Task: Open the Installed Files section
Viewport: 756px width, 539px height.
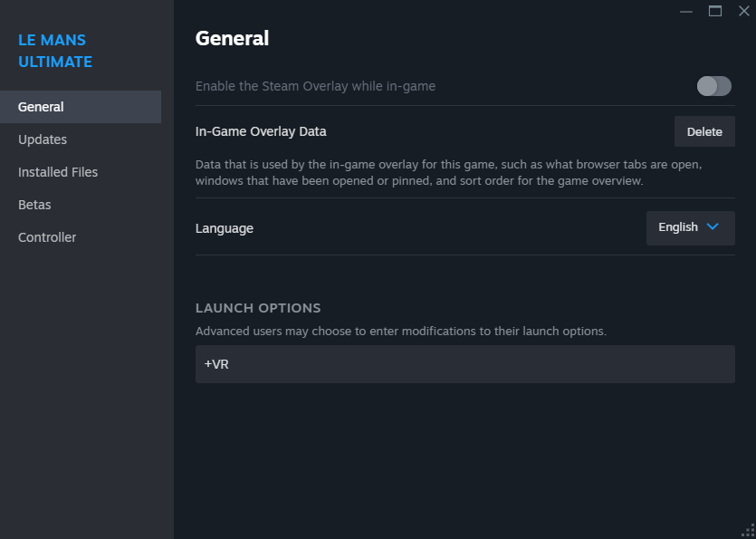Action: 58,172
